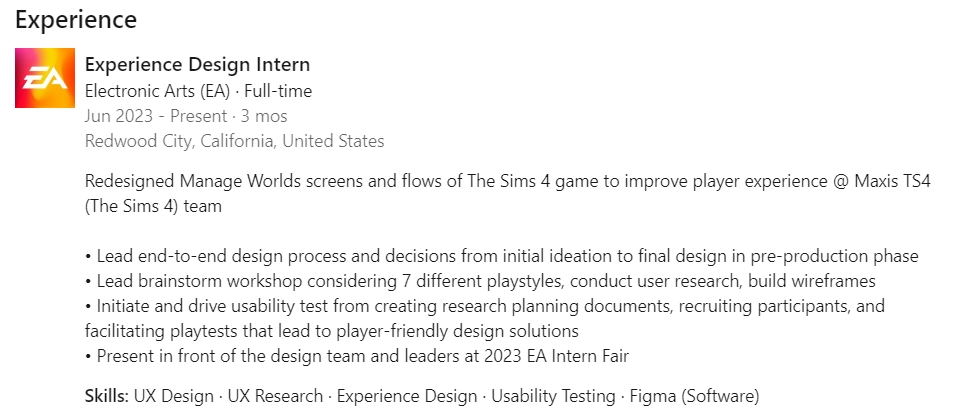Click the Redesigned Manage Worlds description line
Screen dimensions: 959x416
coord(508,181)
